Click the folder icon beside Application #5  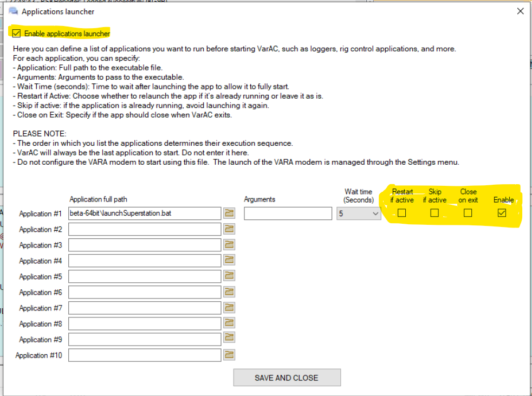[229, 276]
